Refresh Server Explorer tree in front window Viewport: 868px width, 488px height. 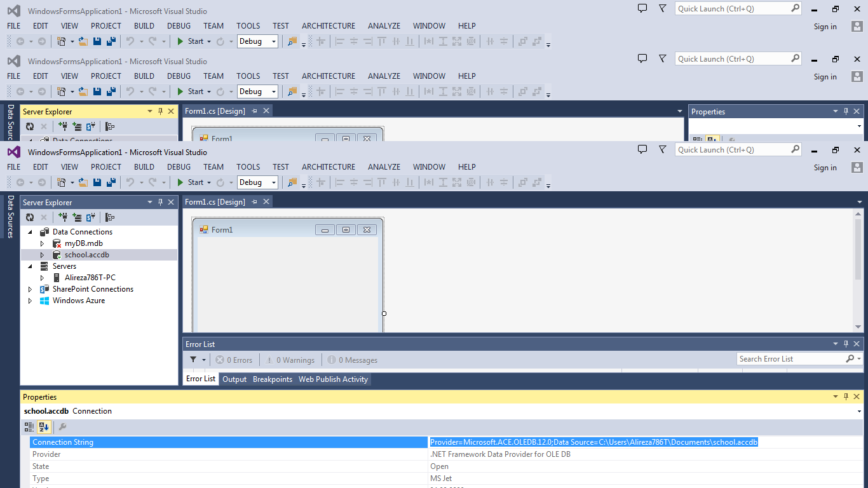[x=30, y=217]
